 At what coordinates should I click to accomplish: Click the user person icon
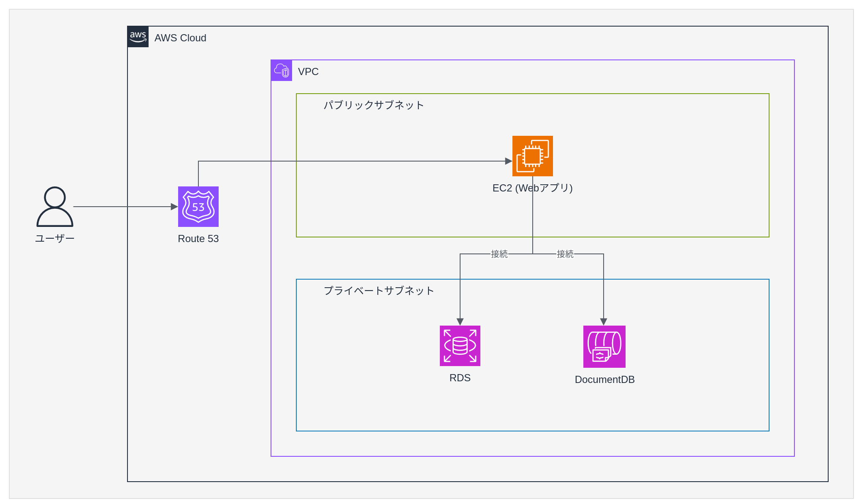pos(55,207)
